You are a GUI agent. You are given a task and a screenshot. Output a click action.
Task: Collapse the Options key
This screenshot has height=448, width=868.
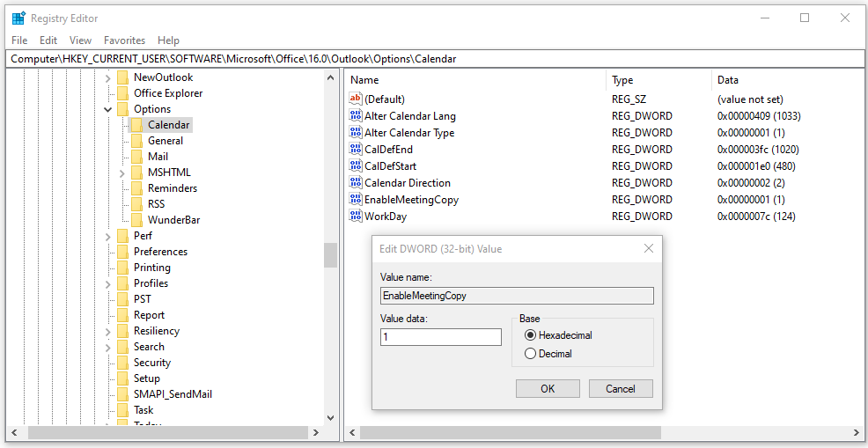coord(108,110)
